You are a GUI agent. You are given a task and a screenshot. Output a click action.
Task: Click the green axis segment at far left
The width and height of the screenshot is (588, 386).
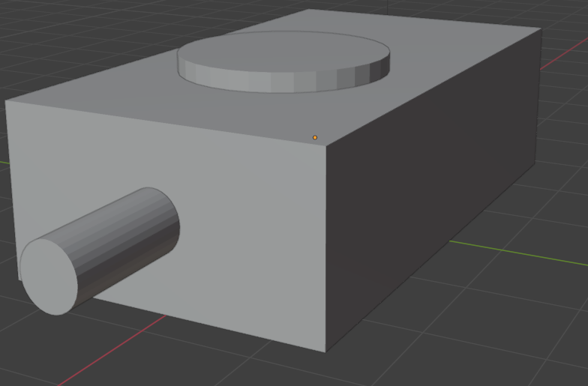[4, 163]
